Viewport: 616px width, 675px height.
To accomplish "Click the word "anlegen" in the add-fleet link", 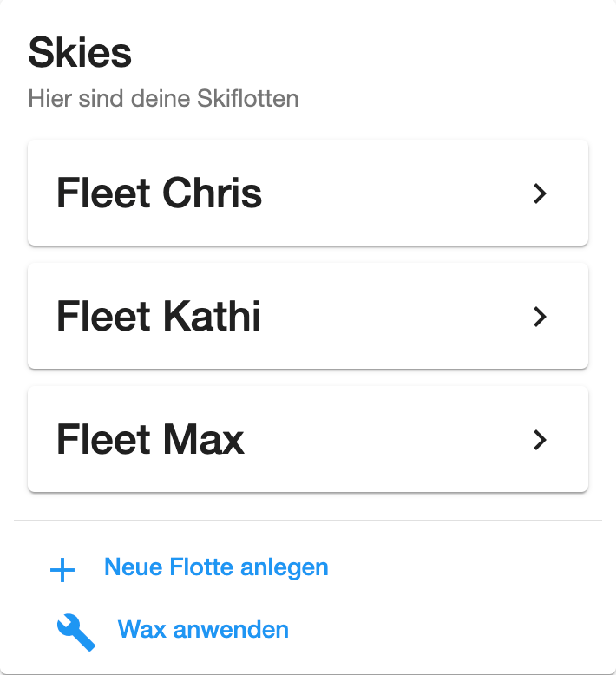I will (291, 567).
